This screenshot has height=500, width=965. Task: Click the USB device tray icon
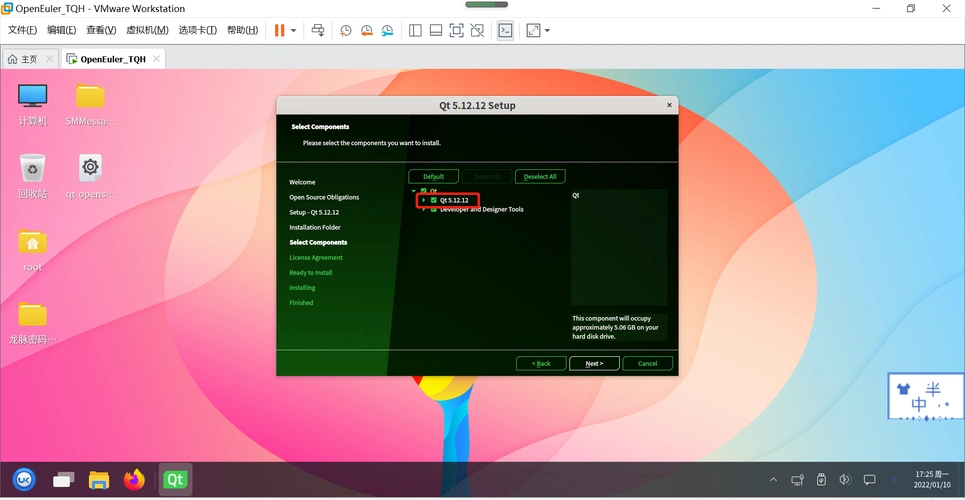tap(821, 480)
